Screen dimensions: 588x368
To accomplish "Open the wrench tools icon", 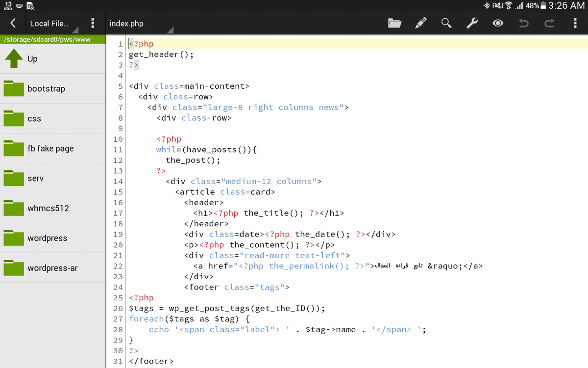I will (x=472, y=23).
